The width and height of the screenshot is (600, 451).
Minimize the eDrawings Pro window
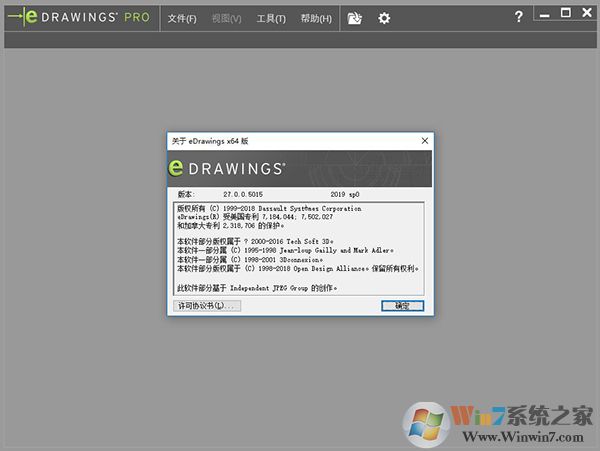pyautogui.click(x=544, y=15)
